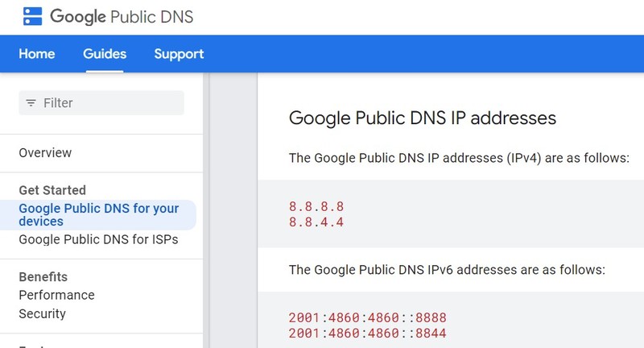Go to the Support tab
This screenshot has height=348, width=644.
(179, 54)
